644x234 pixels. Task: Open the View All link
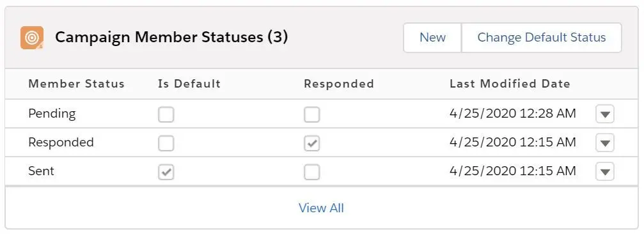(321, 208)
